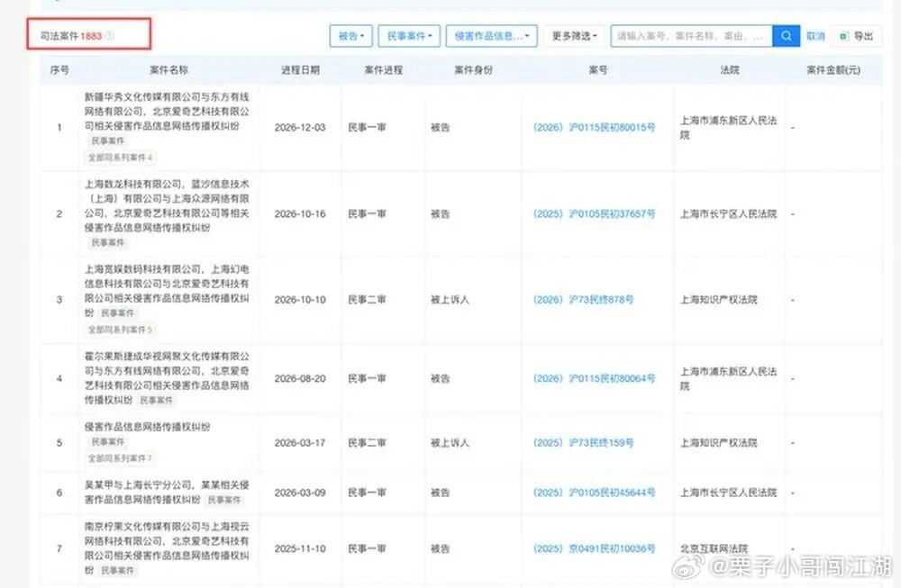Viewport: 901px width, 588px height.
Task: Open case (2026) 沪0115民初80015号
Action: pos(594,128)
